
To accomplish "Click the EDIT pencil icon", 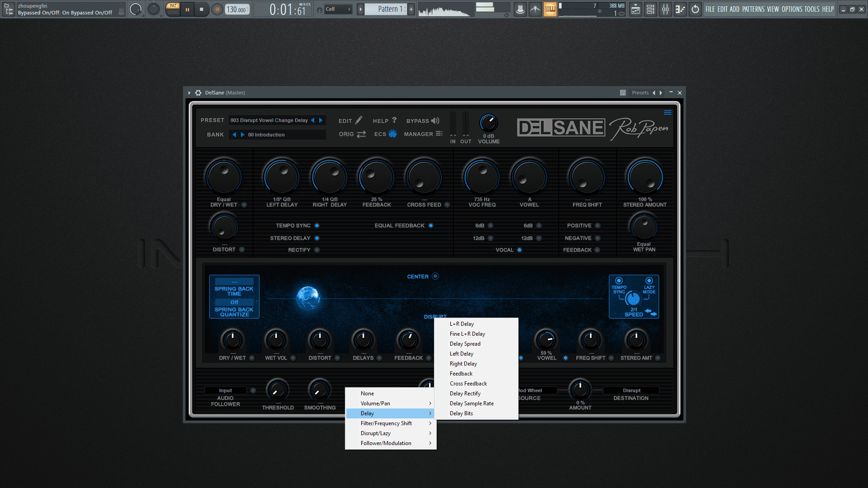I will point(359,120).
